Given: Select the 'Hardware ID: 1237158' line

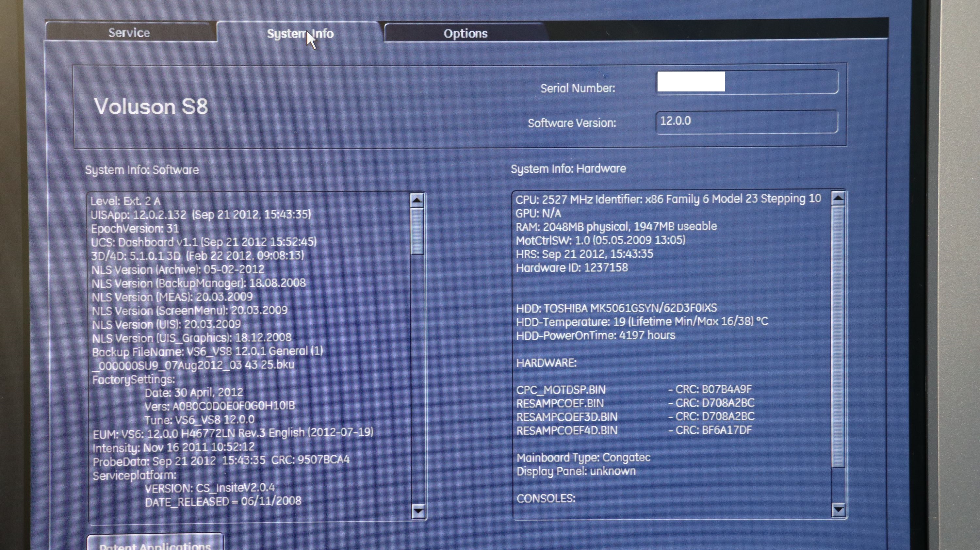Looking at the screenshot, I should (x=572, y=268).
